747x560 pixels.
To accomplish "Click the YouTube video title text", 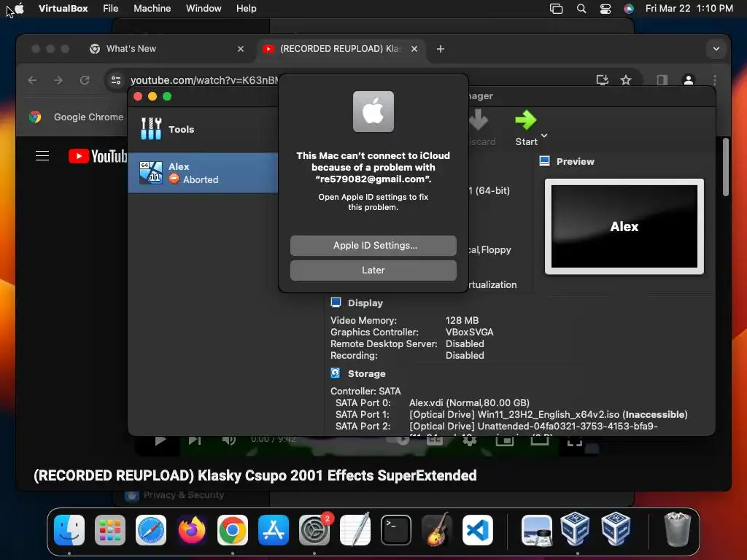I will pos(255,475).
